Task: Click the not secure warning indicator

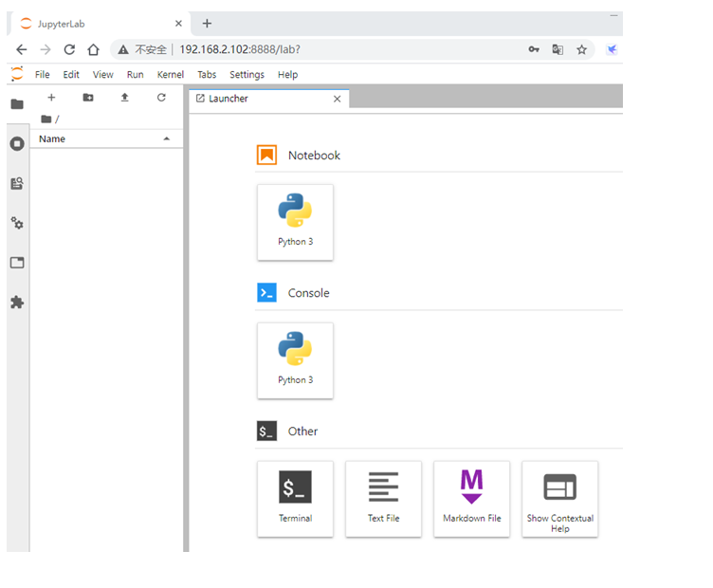Action: click(x=142, y=49)
